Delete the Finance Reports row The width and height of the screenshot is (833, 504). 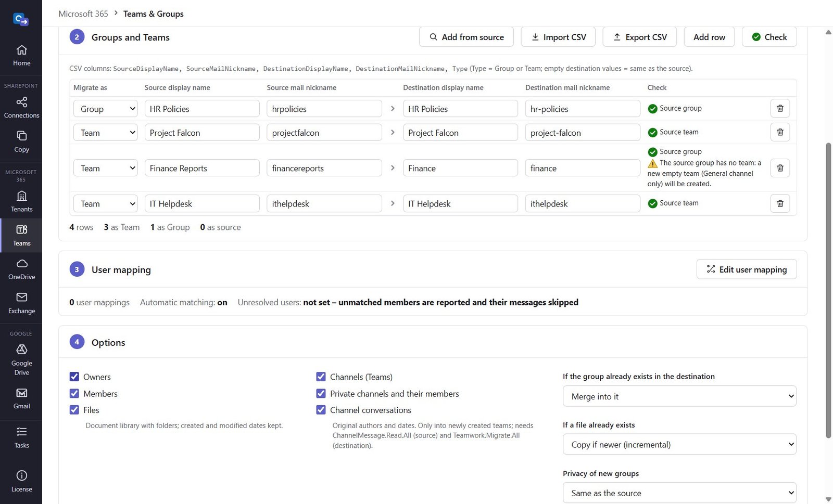780,168
